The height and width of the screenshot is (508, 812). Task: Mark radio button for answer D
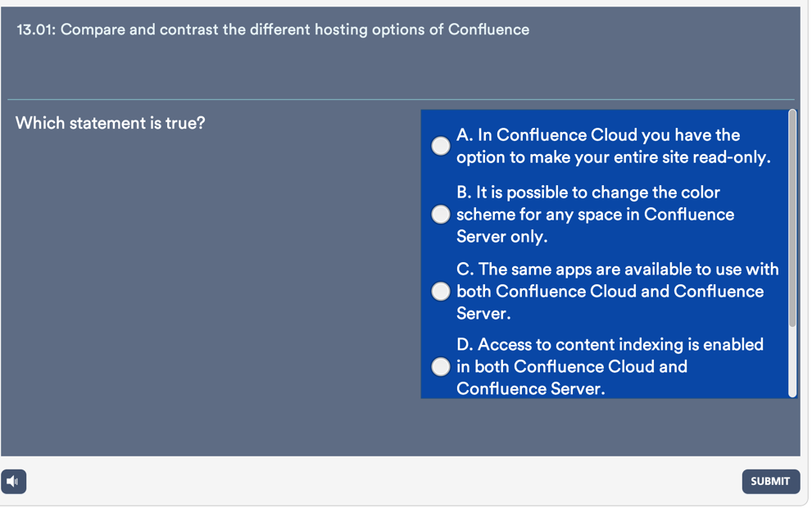[x=441, y=366]
